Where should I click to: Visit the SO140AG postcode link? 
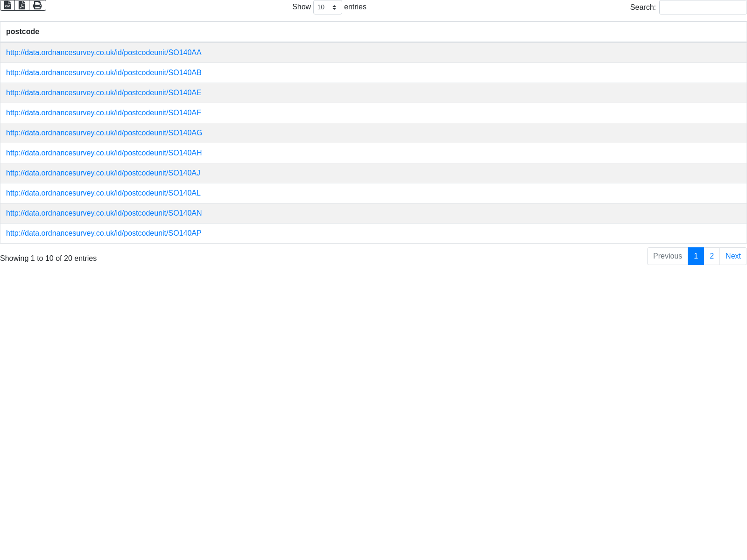[x=104, y=133]
